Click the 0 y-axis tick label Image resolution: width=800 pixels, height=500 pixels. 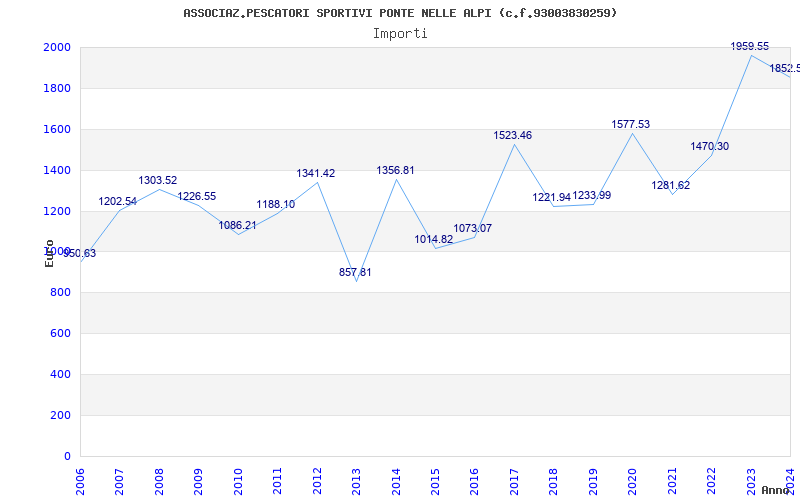pos(67,456)
